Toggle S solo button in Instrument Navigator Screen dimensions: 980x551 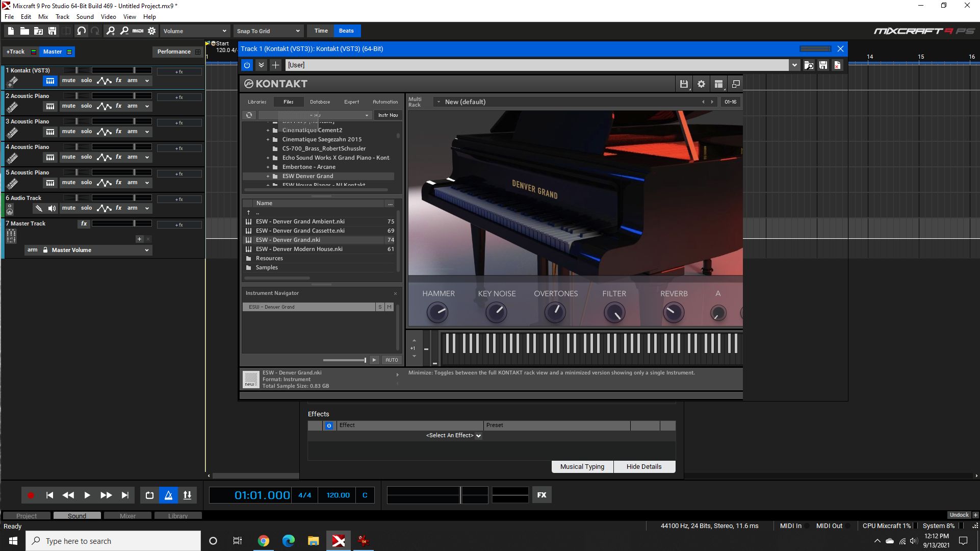[380, 307]
